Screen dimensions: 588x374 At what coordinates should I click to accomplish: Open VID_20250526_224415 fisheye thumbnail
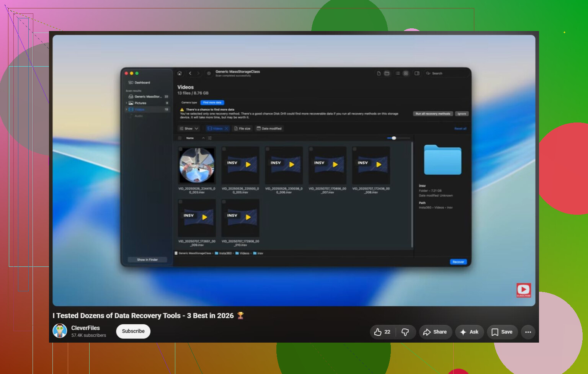(197, 165)
